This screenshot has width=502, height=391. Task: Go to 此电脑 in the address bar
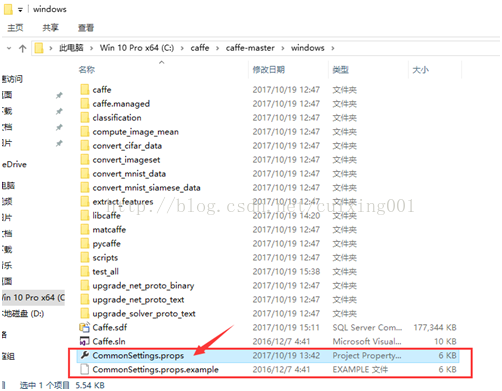(x=71, y=48)
